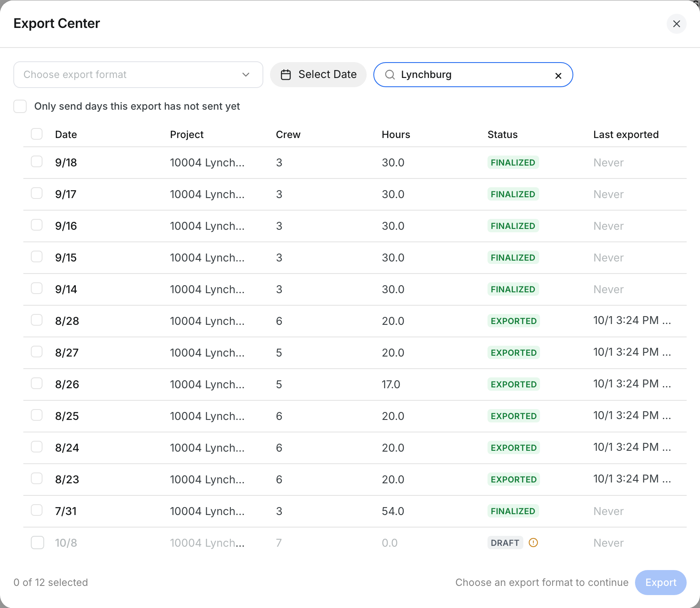Click the draft warning icon on 10/8 row
The image size is (700, 608).
pyautogui.click(x=533, y=543)
